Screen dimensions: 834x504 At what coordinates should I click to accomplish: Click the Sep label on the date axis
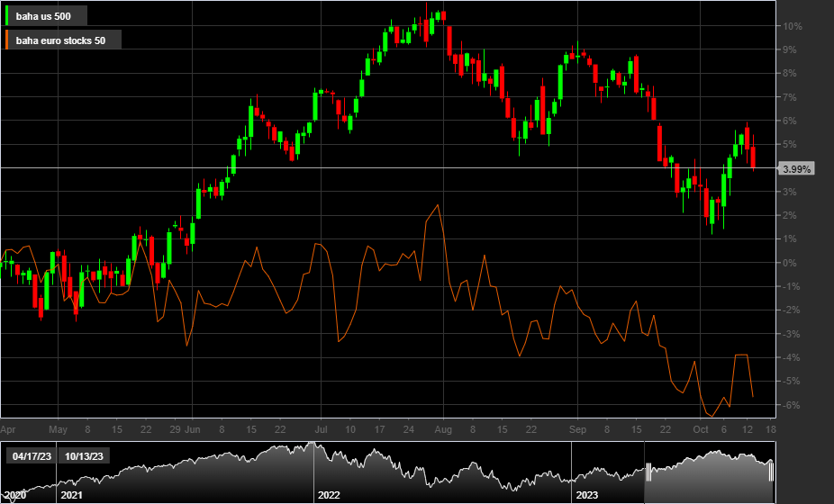(576, 430)
